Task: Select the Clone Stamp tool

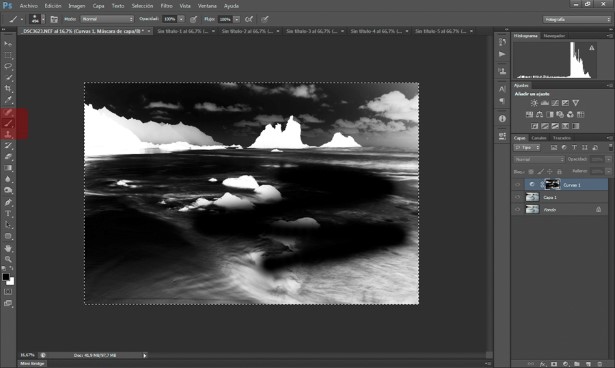Action: (x=8, y=134)
